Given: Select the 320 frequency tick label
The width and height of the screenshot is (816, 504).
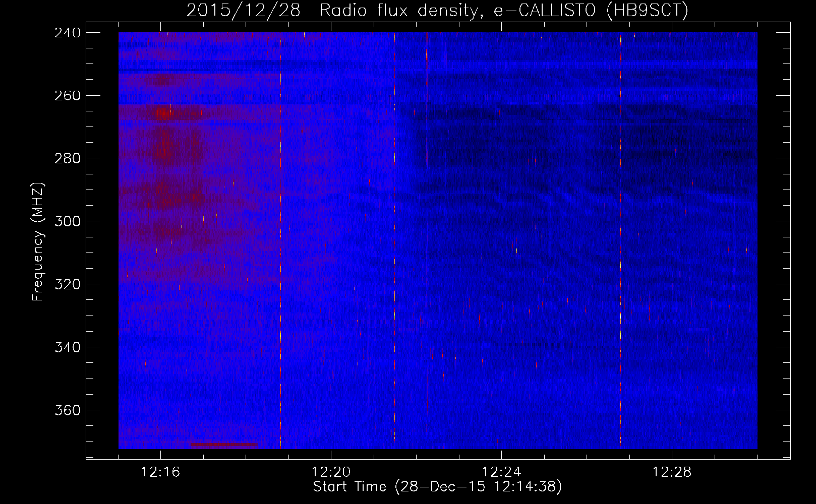Looking at the screenshot, I should click(68, 285).
